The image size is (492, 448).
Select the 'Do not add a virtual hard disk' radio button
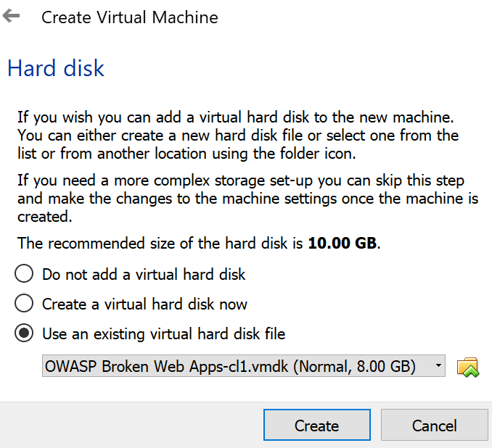[25, 274]
